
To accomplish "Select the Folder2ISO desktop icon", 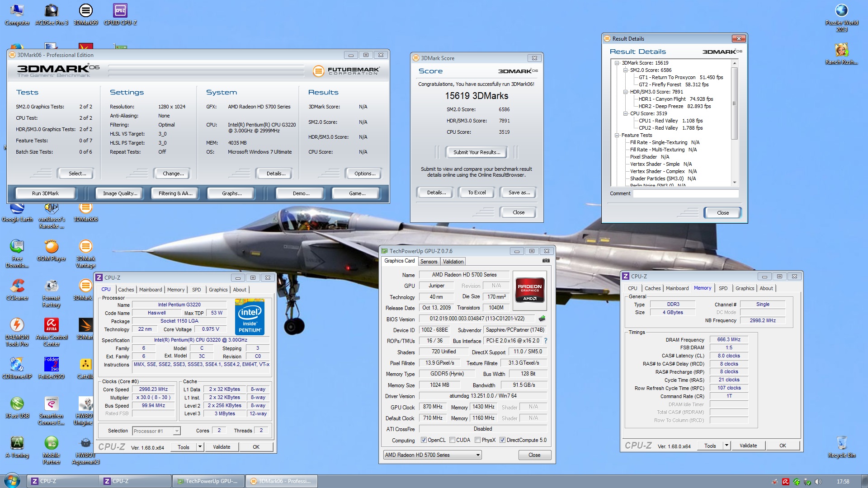I will pyautogui.click(x=52, y=368).
